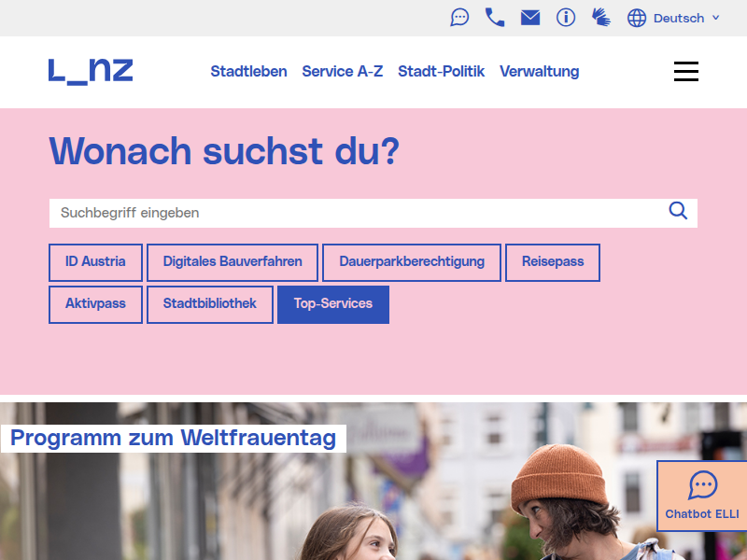Select the Top-Services filter

point(332,304)
